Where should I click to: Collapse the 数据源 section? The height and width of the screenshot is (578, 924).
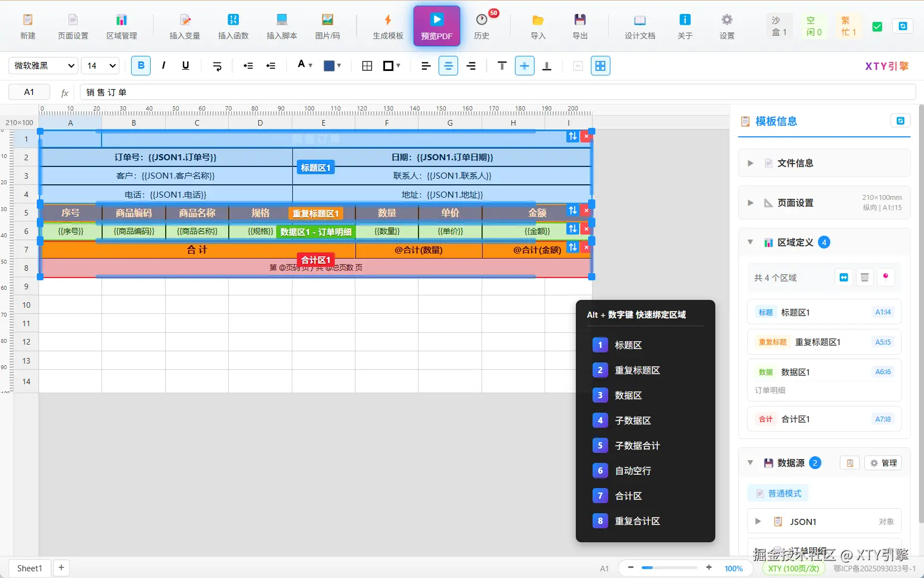click(750, 463)
